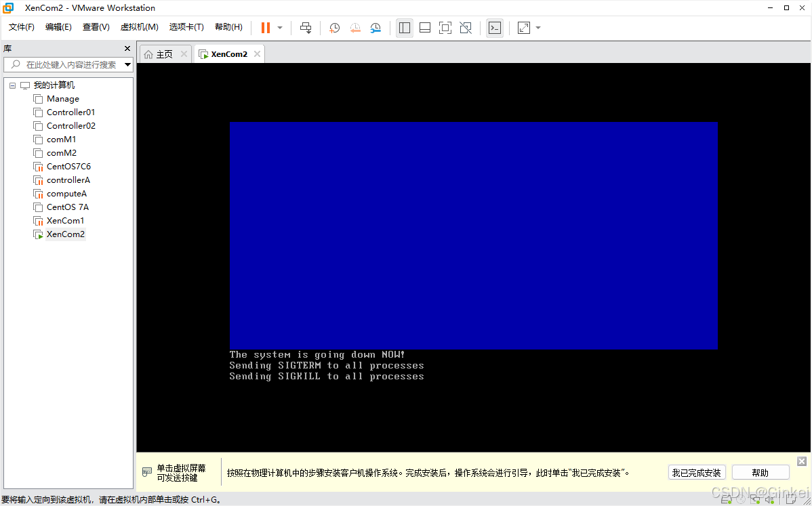Viewport: 812px width, 506px height.
Task: Open the 选项卡(T) menu
Action: (186, 27)
